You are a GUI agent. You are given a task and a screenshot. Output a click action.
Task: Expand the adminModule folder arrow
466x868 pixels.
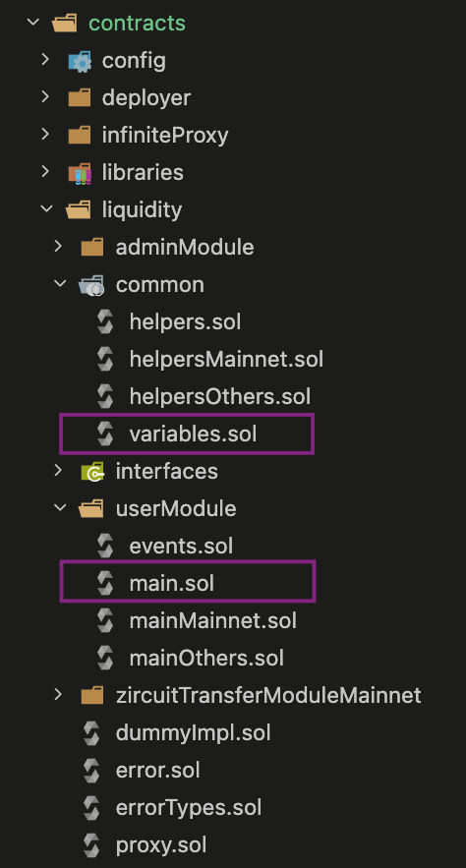(x=59, y=247)
